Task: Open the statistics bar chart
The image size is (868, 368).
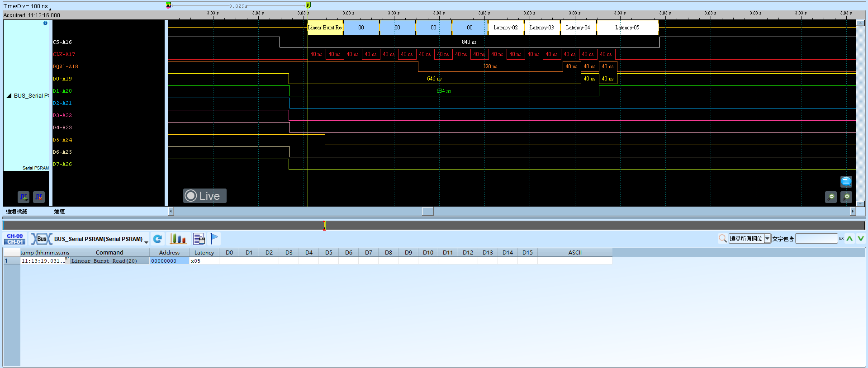Action: pos(178,239)
